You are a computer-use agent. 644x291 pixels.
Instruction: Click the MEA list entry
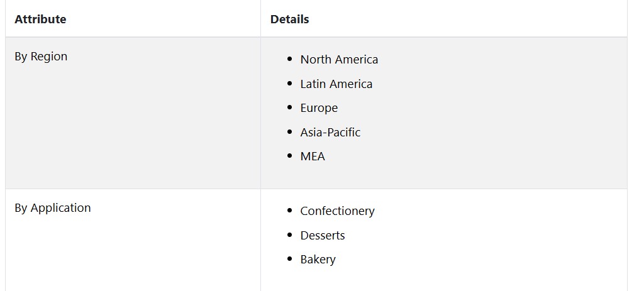click(313, 156)
